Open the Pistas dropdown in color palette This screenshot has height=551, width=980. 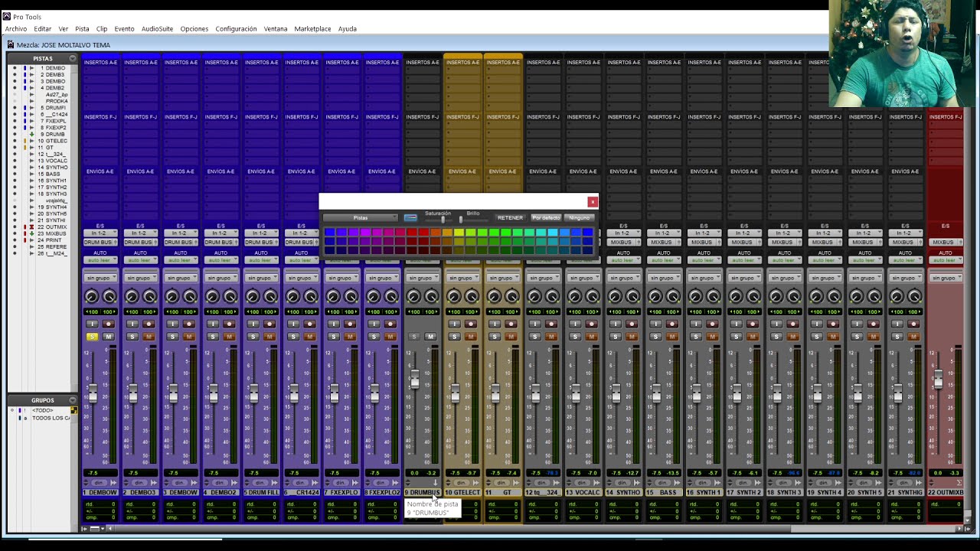click(361, 218)
